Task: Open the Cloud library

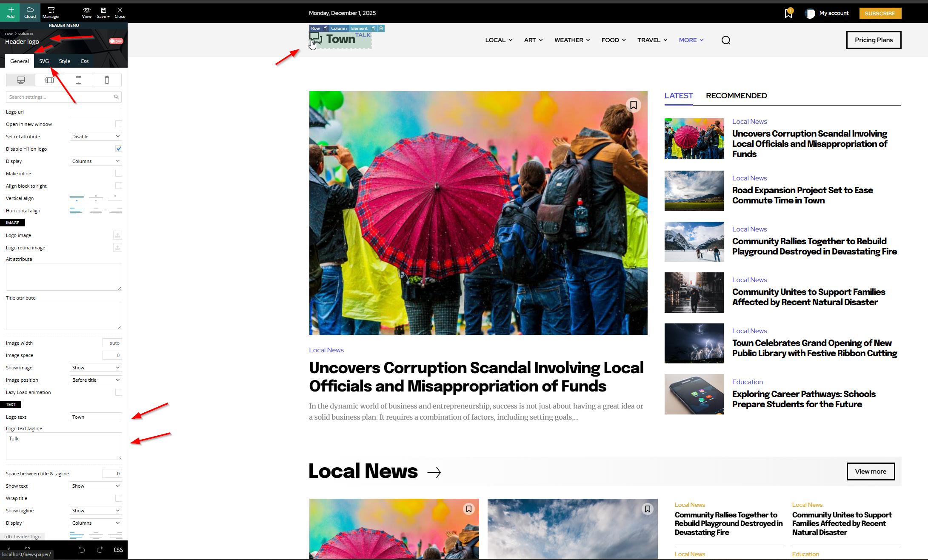Action: coord(30,12)
